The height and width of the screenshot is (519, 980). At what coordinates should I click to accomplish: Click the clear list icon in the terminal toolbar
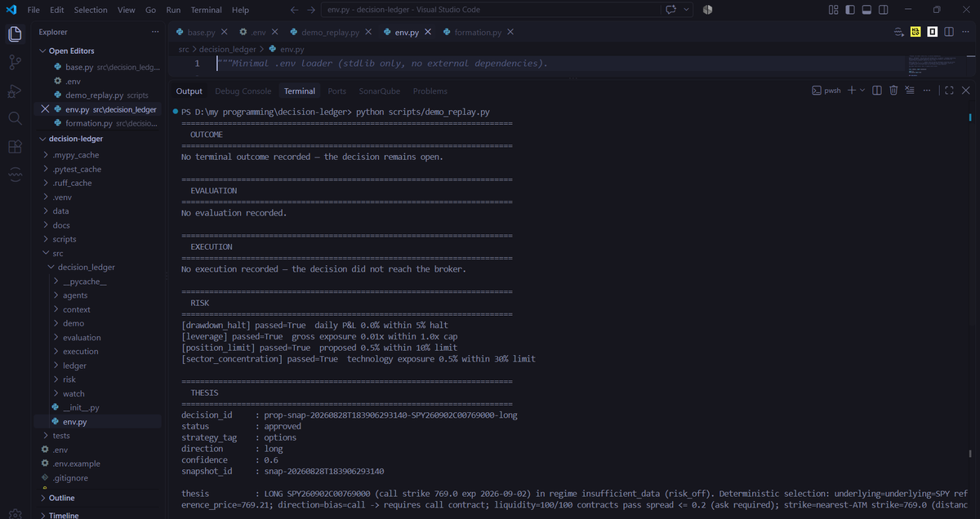(910, 91)
